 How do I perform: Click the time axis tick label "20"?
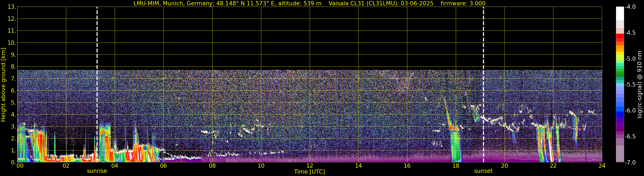505,166
